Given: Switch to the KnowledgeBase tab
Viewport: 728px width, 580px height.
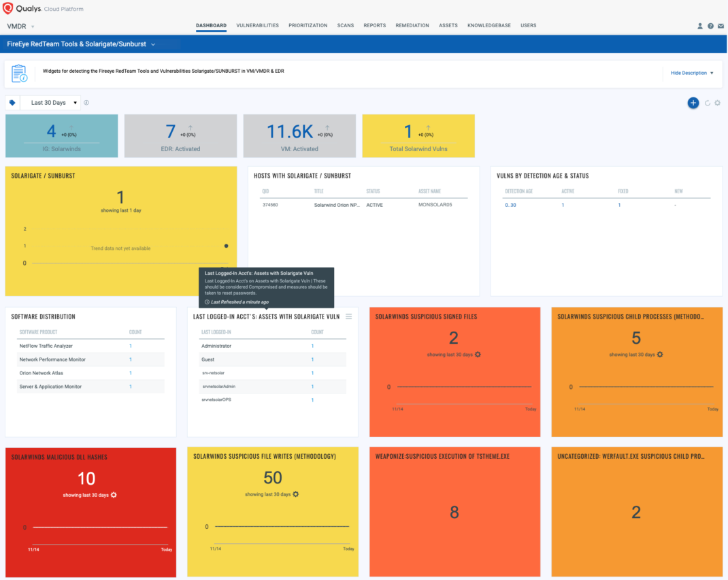Looking at the screenshot, I should point(489,26).
